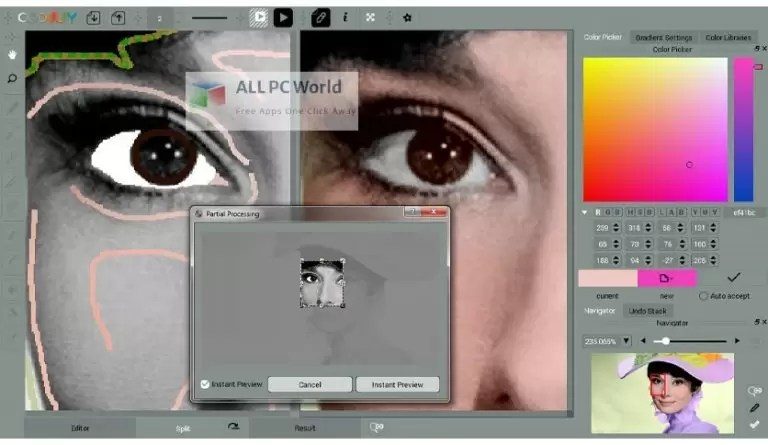Click the help '?' button in Partial Processing dialog
This screenshot has width=768, height=445.
pyautogui.click(x=412, y=211)
